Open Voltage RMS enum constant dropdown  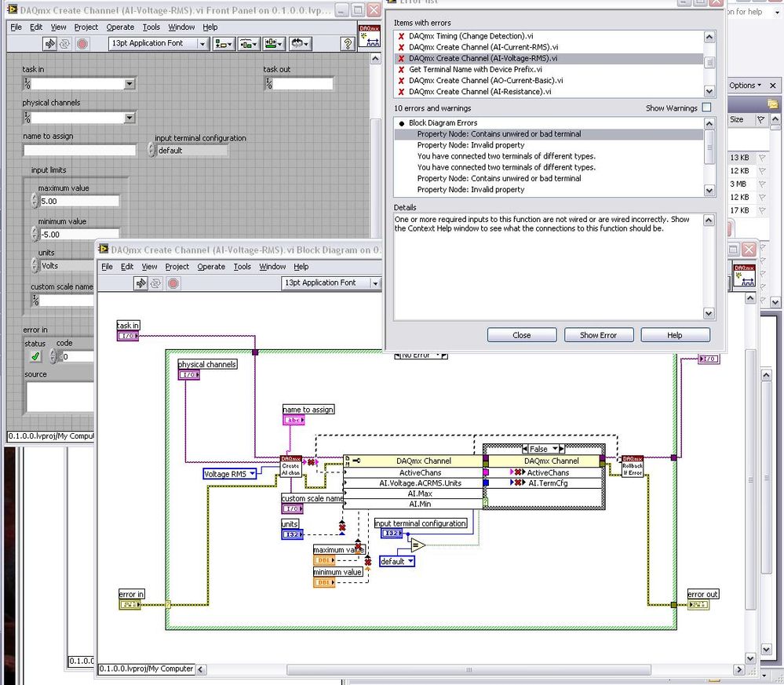(253, 473)
